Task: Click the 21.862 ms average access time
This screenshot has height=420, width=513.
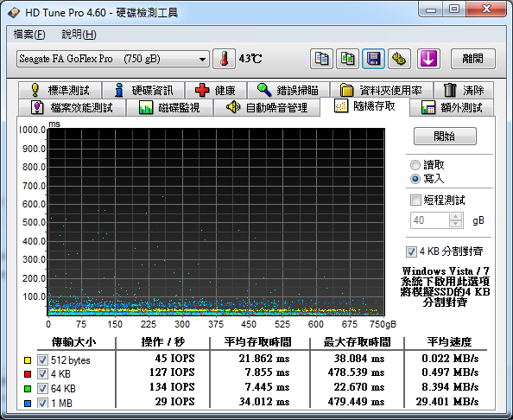Action: click(264, 359)
